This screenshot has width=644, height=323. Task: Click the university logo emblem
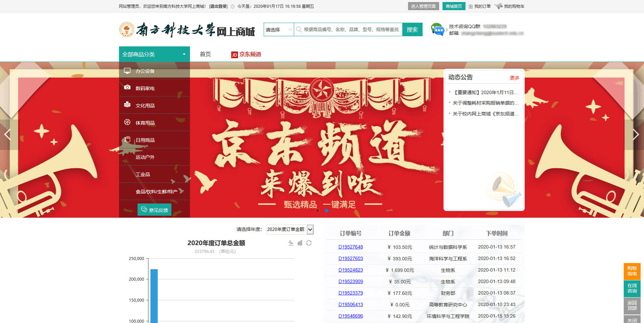click(127, 29)
